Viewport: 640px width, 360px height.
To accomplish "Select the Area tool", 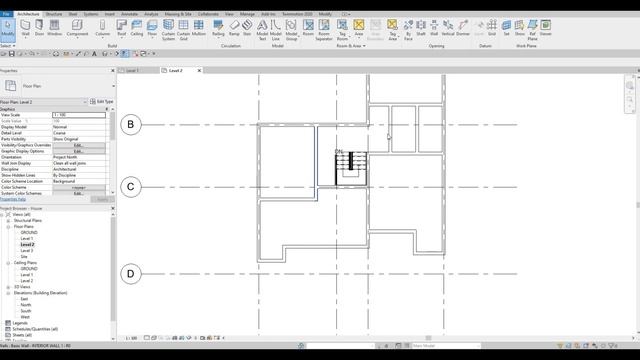I will (359, 29).
